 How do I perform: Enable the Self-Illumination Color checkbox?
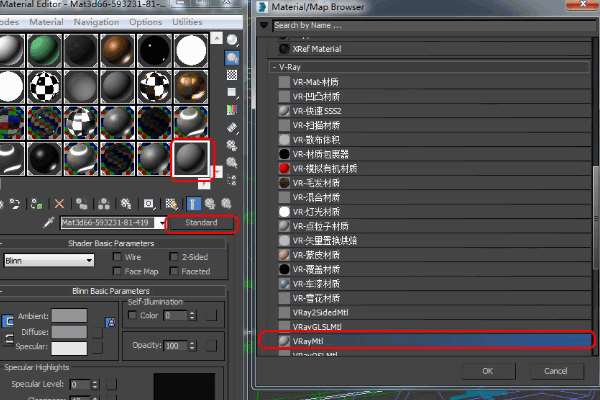(132, 315)
